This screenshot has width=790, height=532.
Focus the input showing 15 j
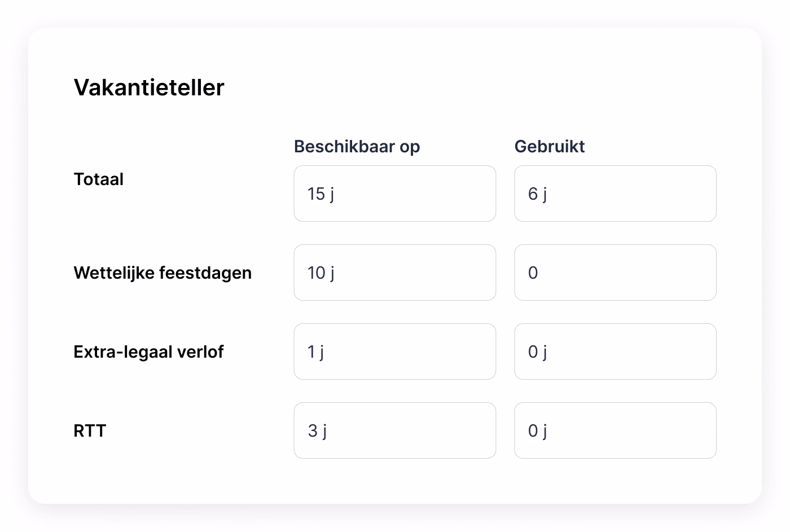394,194
